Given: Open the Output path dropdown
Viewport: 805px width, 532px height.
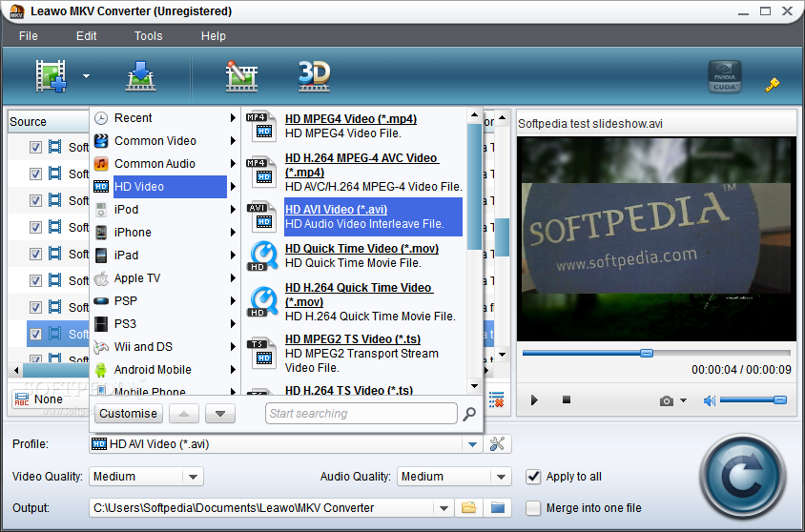Looking at the screenshot, I should (444, 508).
